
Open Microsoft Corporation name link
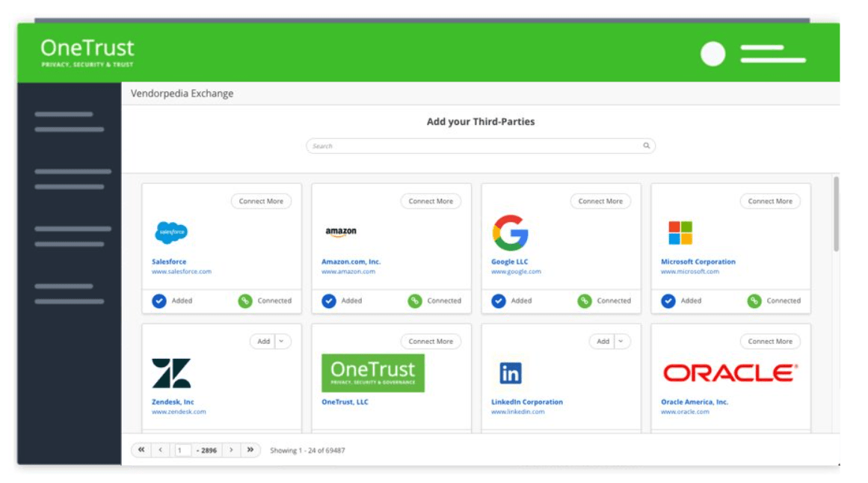pyautogui.click(x=698, y=262)
